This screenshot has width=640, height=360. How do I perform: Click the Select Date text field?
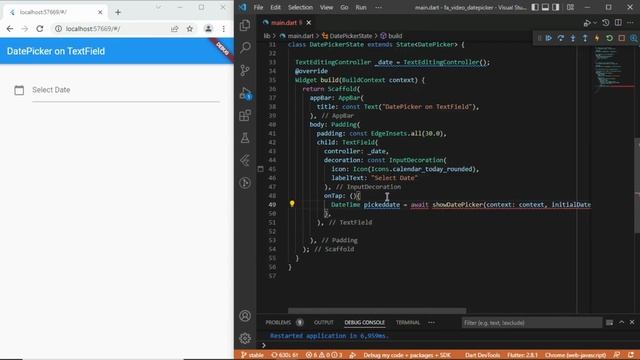pyautogui.click(x=126, y=91)
